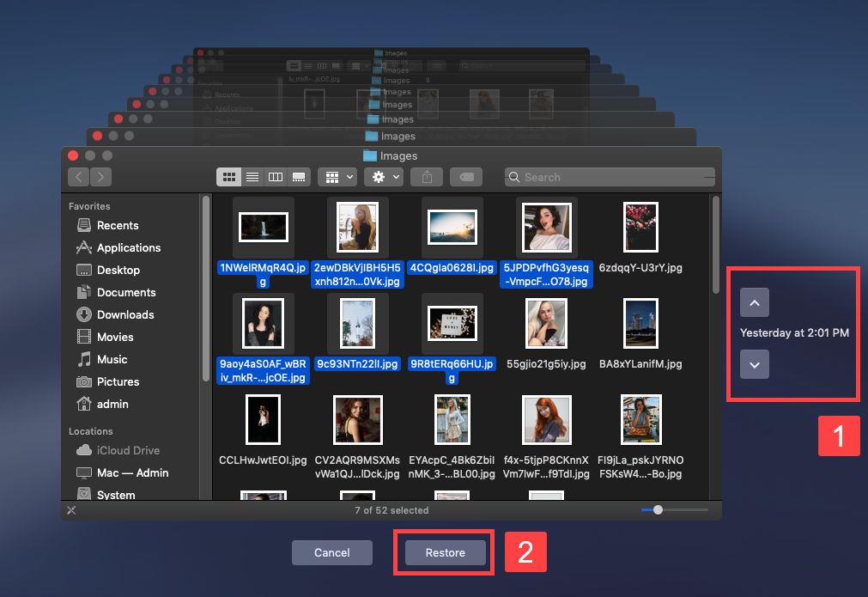
Task: Switch to list view mode
Action: coord(252,177)
